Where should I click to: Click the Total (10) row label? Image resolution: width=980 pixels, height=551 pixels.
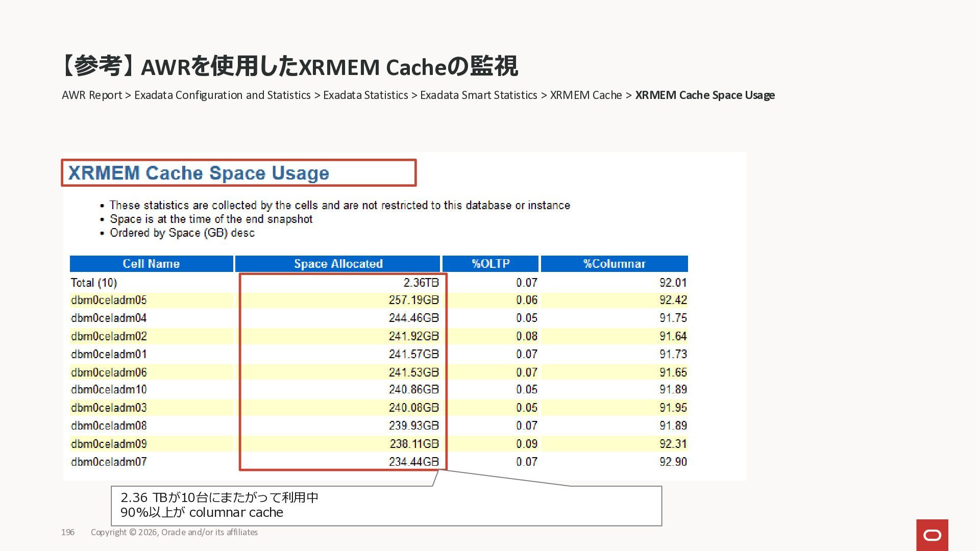coord(94,283)
